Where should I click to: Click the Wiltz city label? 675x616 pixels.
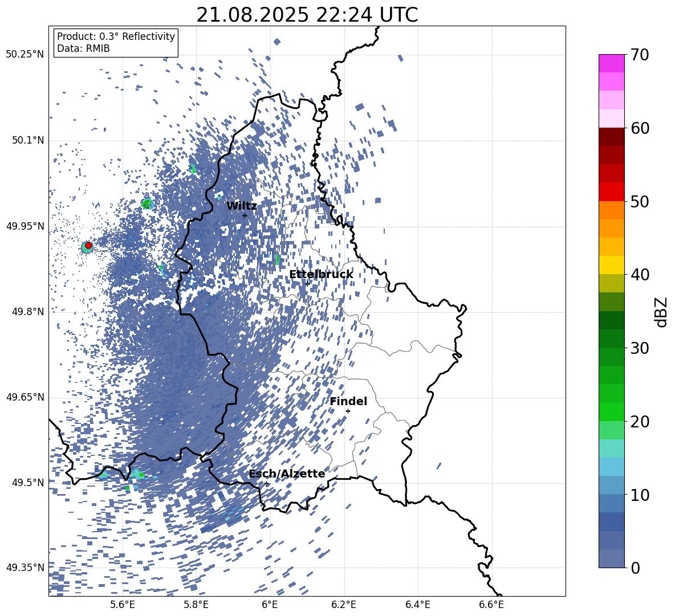[242, 206]
